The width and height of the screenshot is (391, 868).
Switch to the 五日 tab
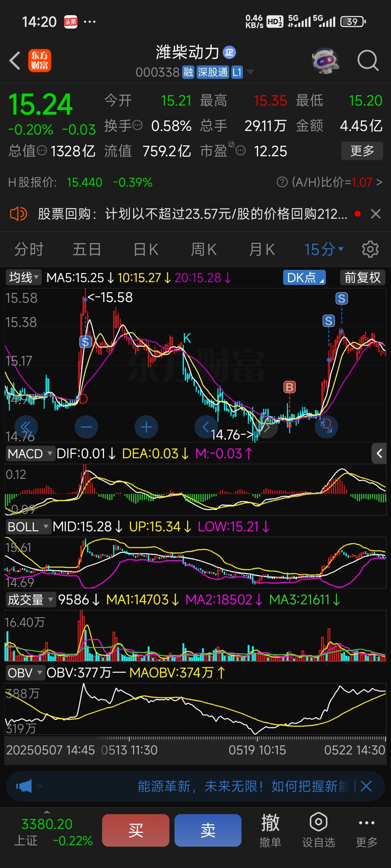(87, 250)
